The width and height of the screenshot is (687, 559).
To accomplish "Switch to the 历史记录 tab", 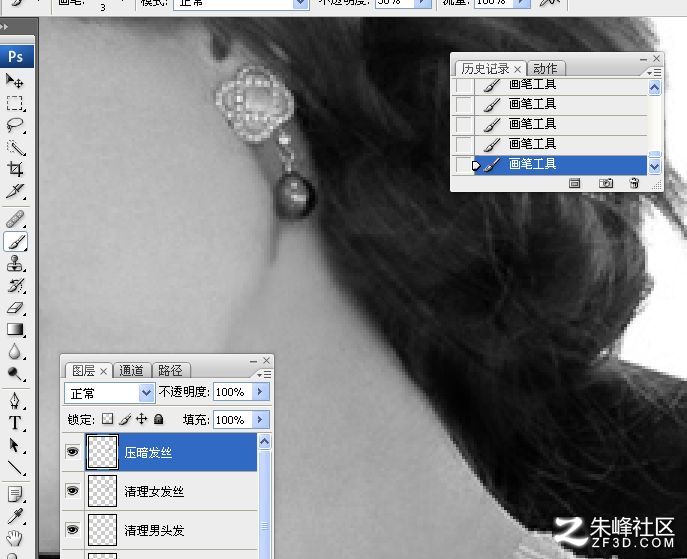I will [485, 69].
